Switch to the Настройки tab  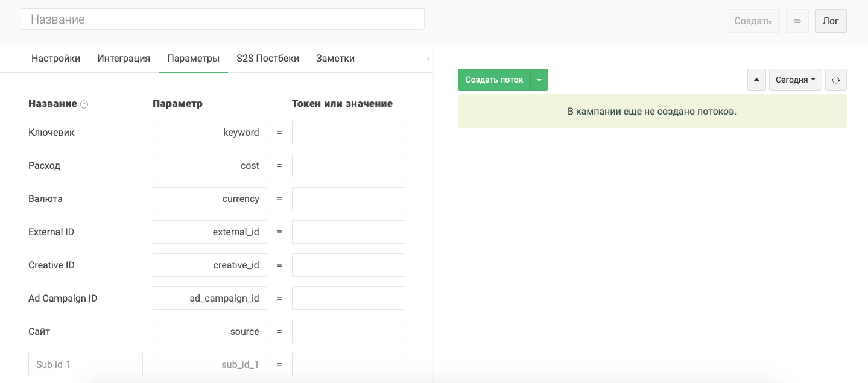point(55,59)
